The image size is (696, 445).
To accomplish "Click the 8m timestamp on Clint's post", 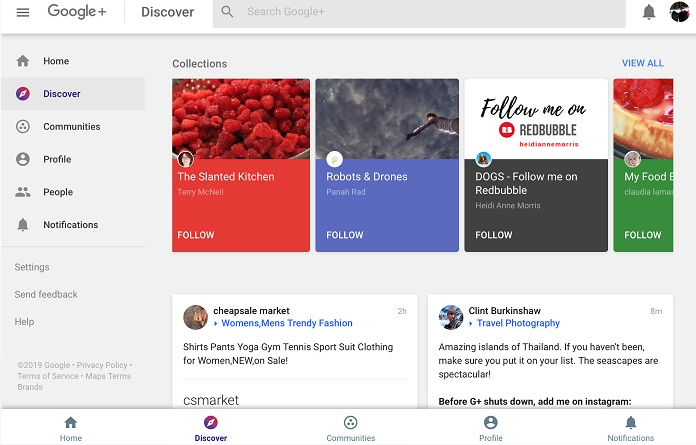I will 656,311.
